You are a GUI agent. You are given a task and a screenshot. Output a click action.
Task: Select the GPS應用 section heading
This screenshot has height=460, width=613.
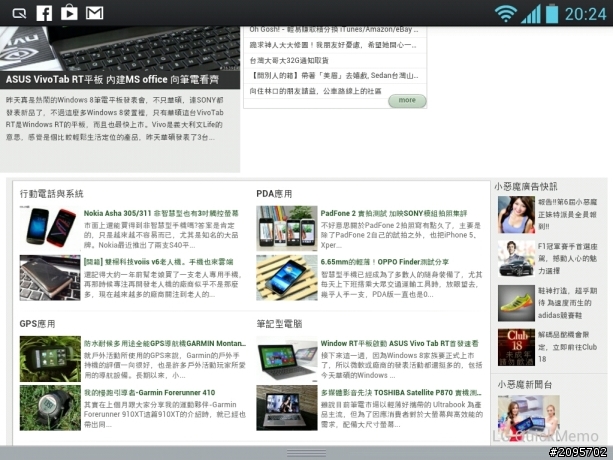(37, 324)
